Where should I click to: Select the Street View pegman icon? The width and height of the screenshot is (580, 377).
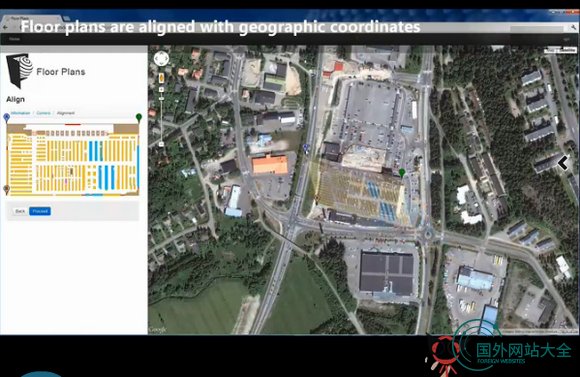(161, 78)
